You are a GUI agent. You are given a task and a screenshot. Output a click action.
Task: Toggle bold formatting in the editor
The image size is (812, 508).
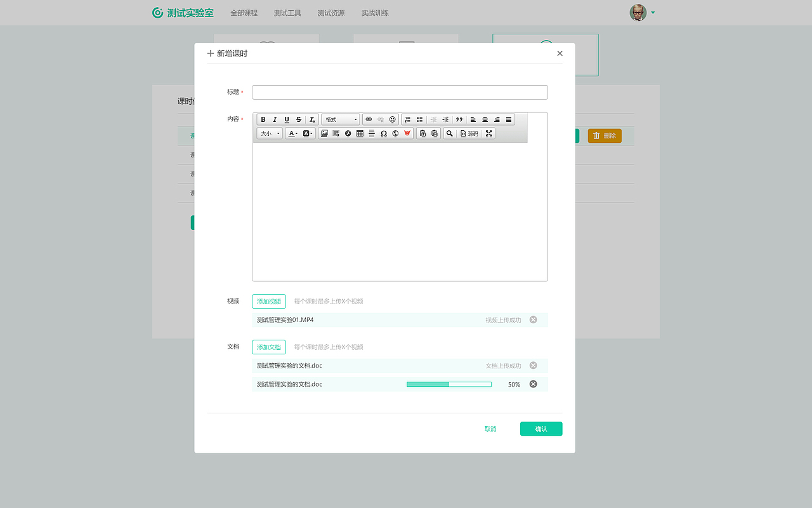coord(263,119)
